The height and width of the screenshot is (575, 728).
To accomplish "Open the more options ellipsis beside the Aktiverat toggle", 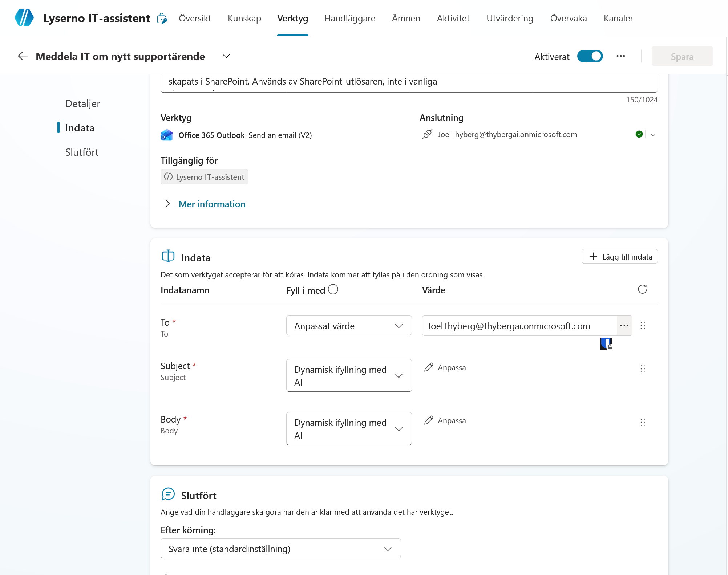I will [x=620, y=56].
